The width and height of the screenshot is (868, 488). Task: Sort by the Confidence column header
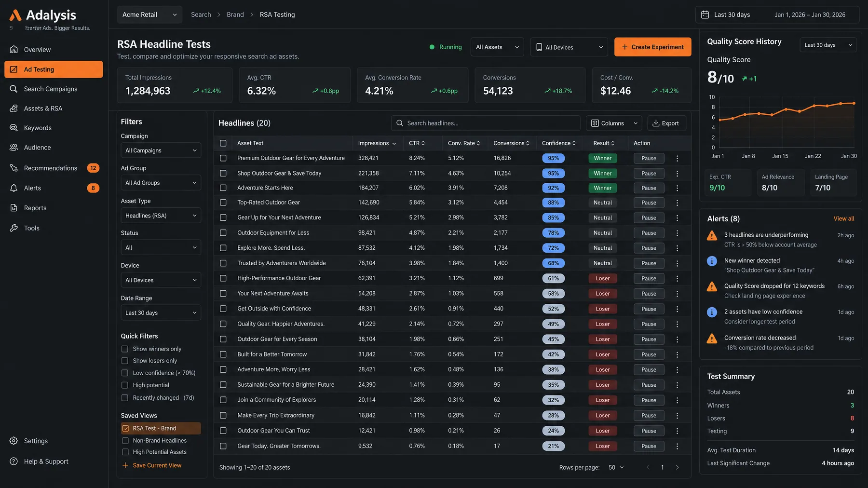point(558,143)
